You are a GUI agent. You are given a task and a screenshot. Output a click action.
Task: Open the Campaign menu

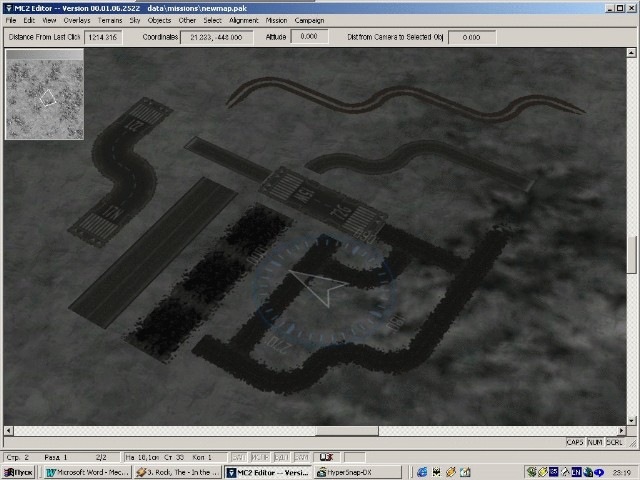[x=309, y=20]
